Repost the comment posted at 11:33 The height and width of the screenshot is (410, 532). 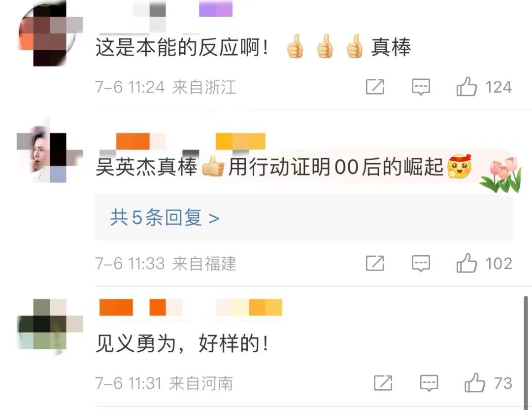[375, 263]
